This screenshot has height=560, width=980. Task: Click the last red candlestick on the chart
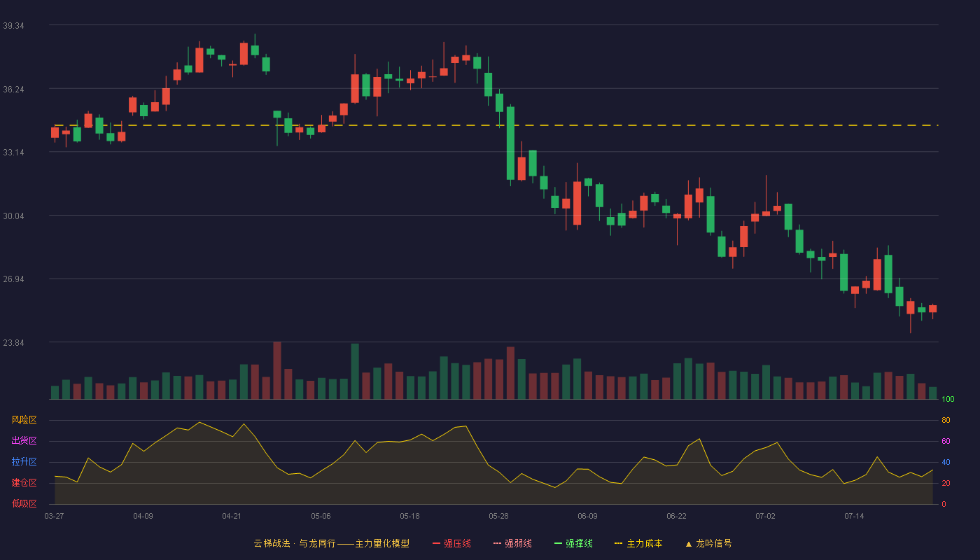click(x=932, y=309)
